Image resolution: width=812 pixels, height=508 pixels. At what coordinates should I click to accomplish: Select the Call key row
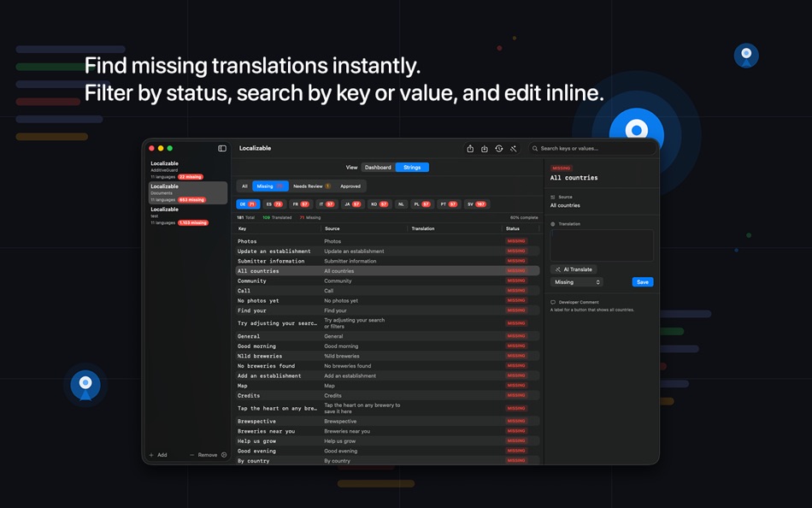387,290
